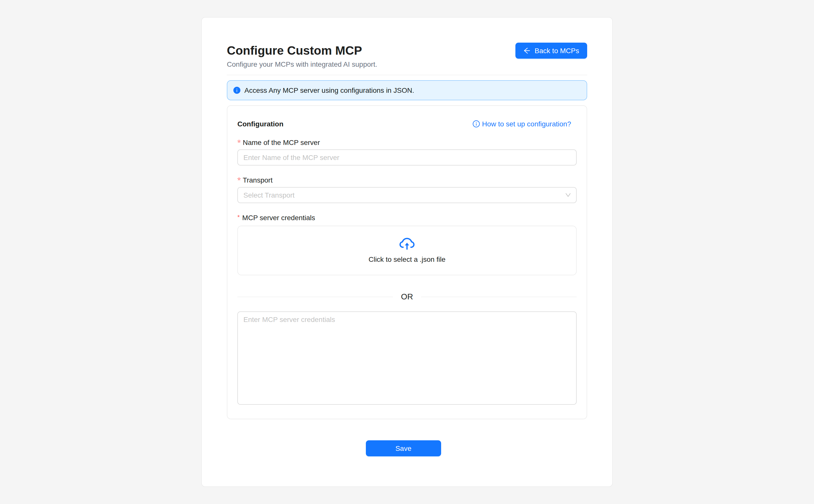
Task: Click the Name of the MCP server label
Action: [281, 143]
